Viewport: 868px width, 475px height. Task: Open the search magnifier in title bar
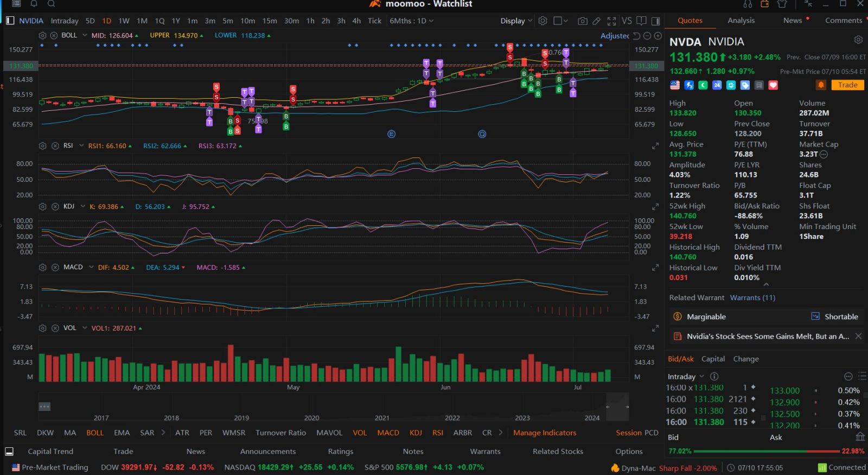(51, 4)
